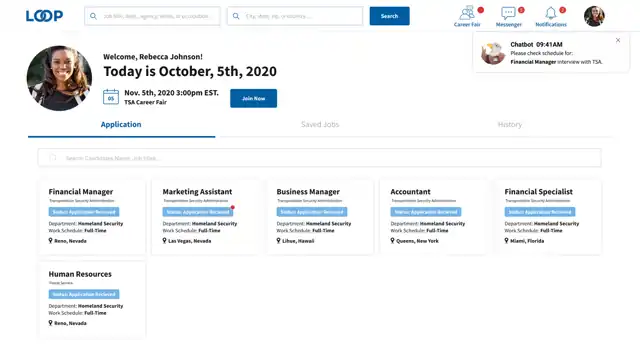This screenshot has height=360, width=640.
Task: Click the status badge on the Business Manager card
Action: click(312, 212)
